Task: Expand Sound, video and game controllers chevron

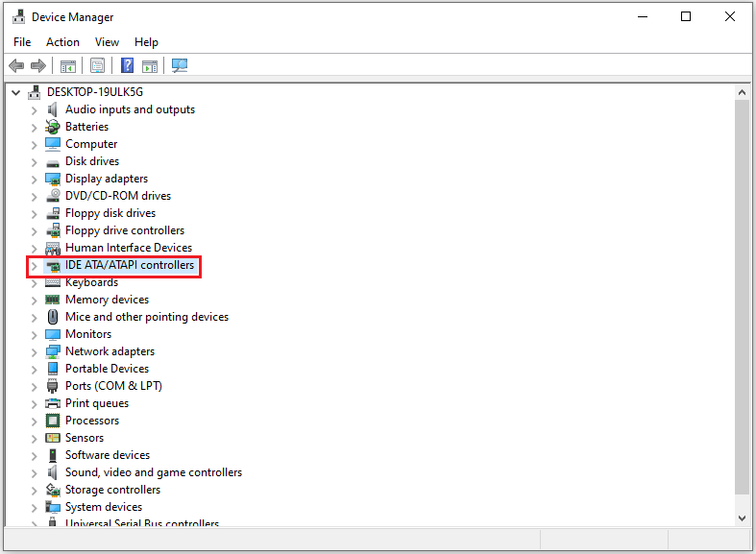Action: click(x=34, y=473)
